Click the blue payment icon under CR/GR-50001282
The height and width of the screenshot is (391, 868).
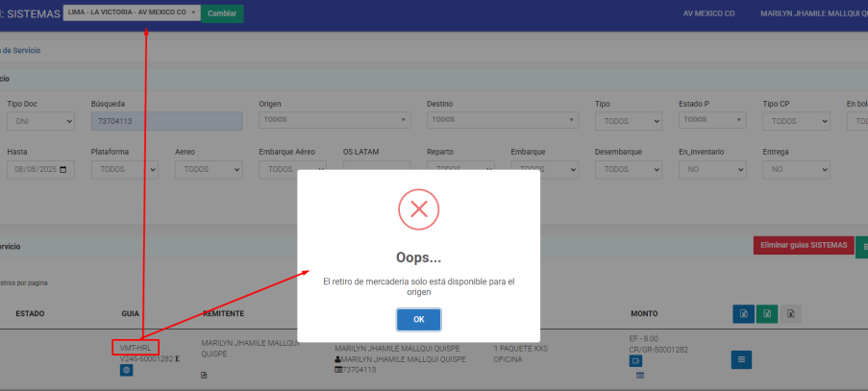[636, 360]
